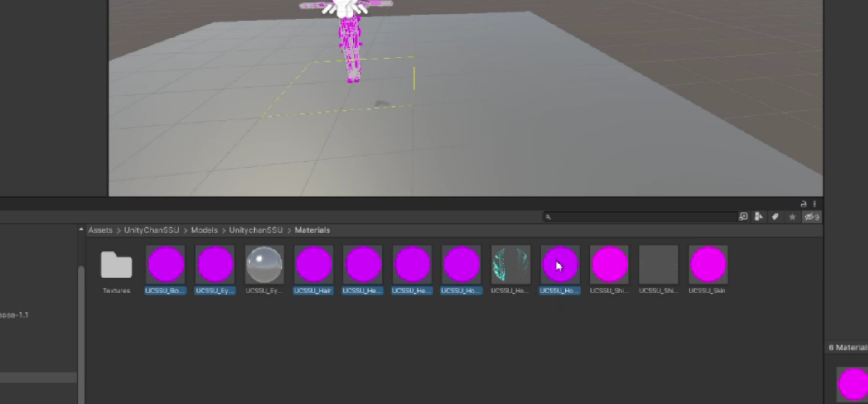Select the magenta character model in Scene
Image resolution: width=868 pixels, height=404 pixels.
pyautogui.click(x=349, y=44)
